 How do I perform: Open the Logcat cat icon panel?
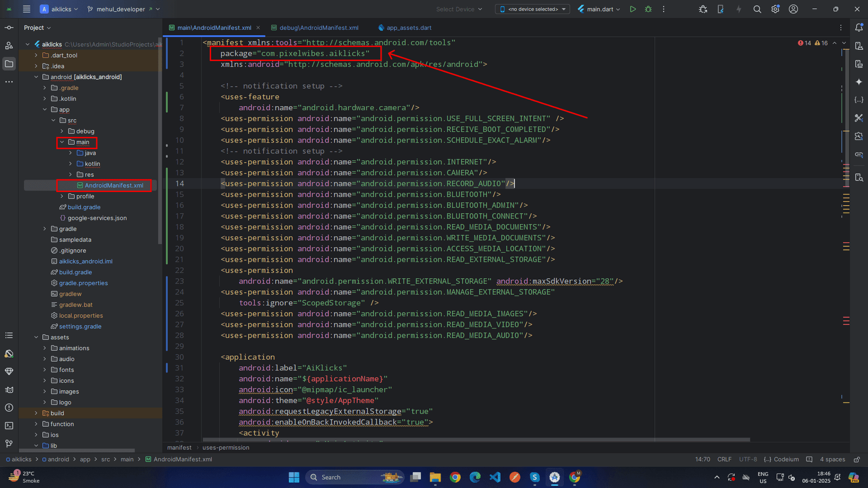click(9, 390)
